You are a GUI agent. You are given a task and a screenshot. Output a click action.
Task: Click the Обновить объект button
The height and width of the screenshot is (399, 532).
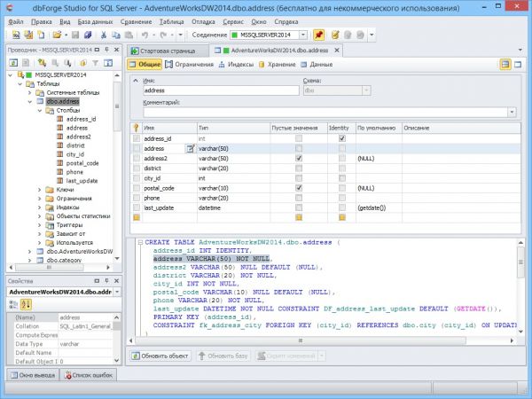[160, 356]
